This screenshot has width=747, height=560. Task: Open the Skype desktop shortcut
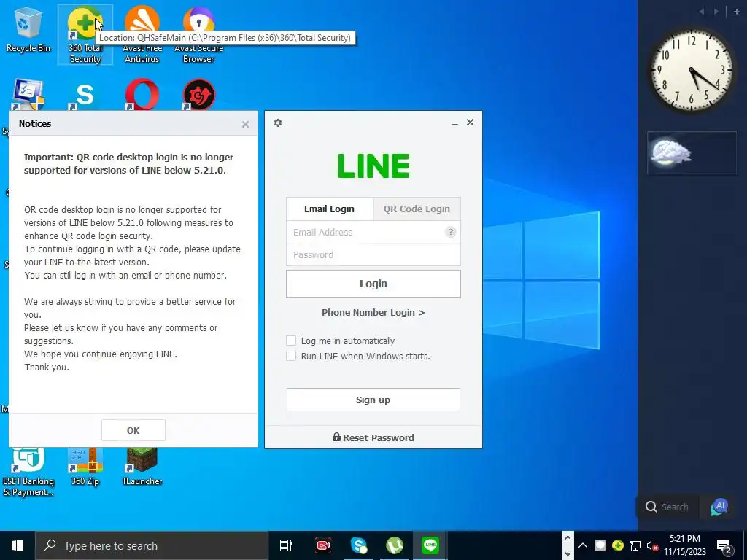click(x=85, y=95)
